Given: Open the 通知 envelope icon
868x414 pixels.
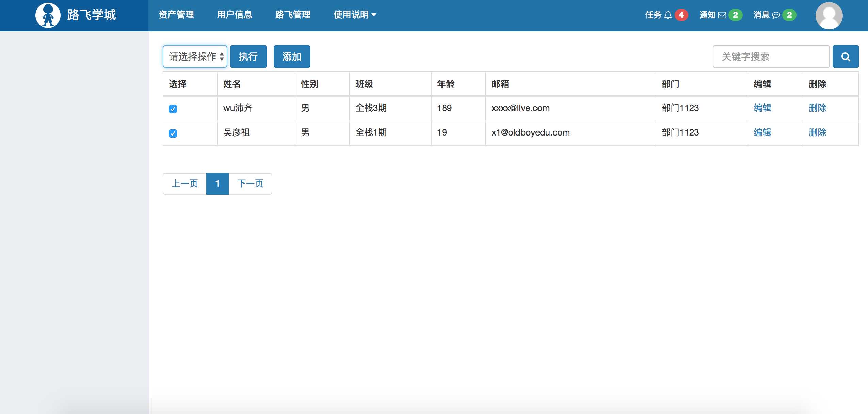Looking at the screenshot, I should tap(722, 15).
